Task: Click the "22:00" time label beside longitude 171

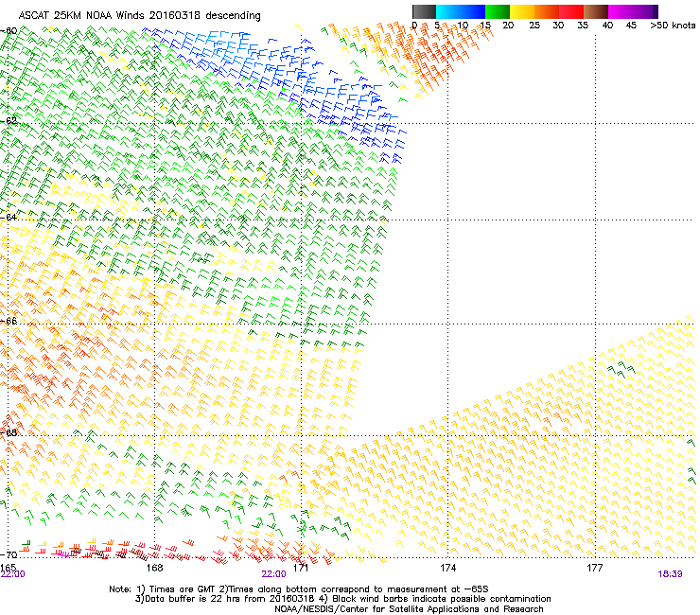Action: [x=273, y=574]
